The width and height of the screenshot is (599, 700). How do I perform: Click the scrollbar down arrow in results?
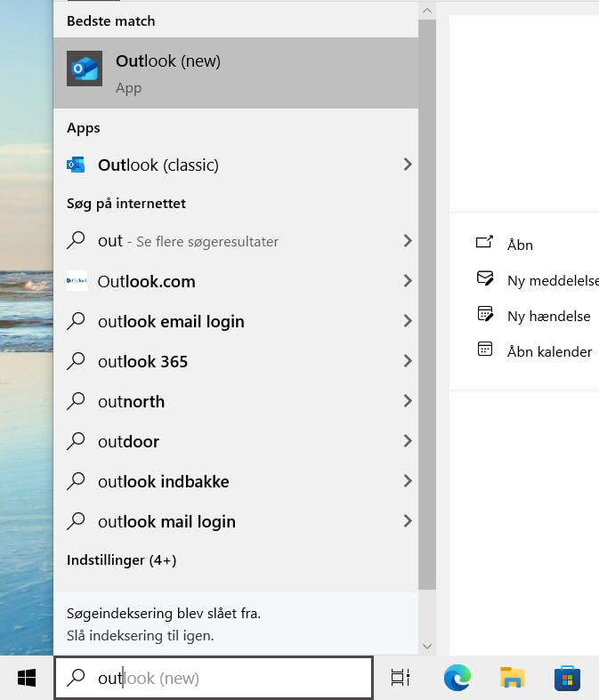[x=427, y=647]
